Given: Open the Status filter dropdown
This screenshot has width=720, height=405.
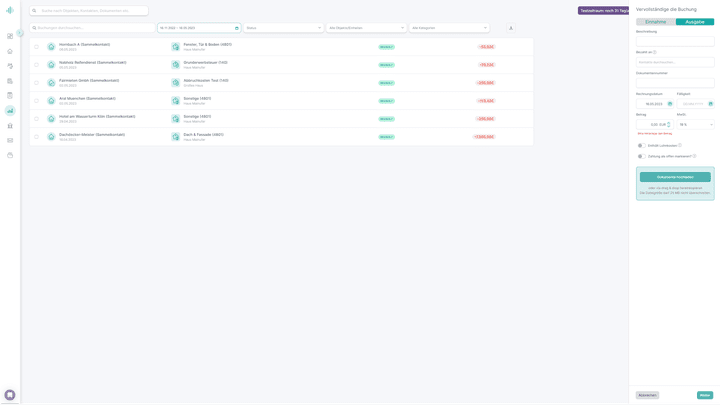Looking at the screenshot, I should tap(284, 28).
